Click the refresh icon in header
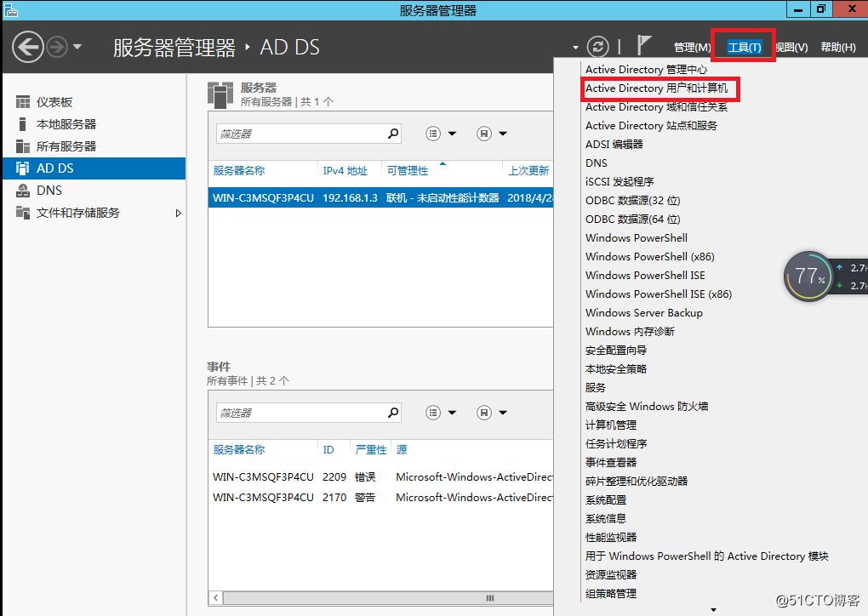Screen dimensions: 868x616 598,47
